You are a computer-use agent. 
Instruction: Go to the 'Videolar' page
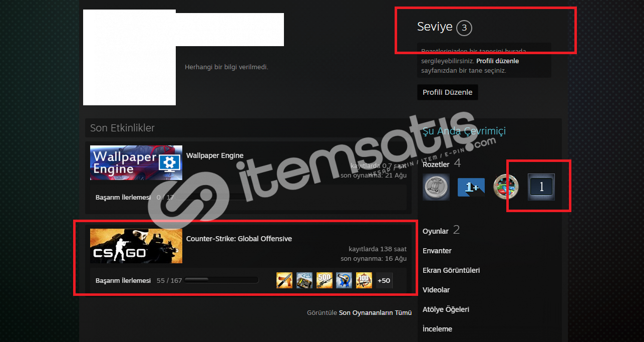coord(436,290)
